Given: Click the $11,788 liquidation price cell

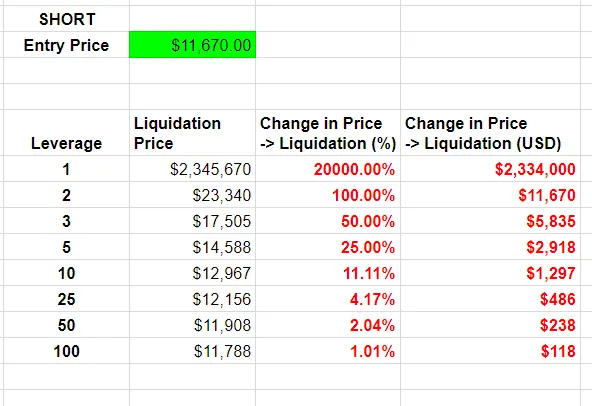Looking at the screenshot, I should click(x=193, y=351).
